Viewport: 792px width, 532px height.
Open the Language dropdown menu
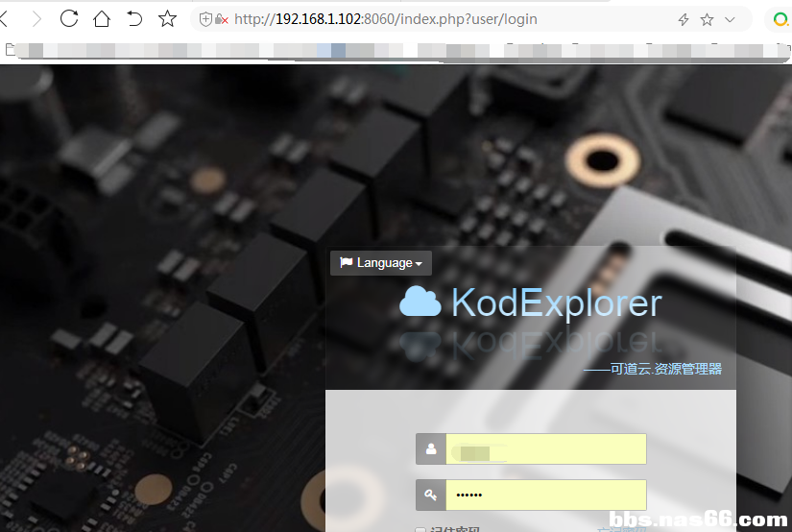(x=381, y=263)
